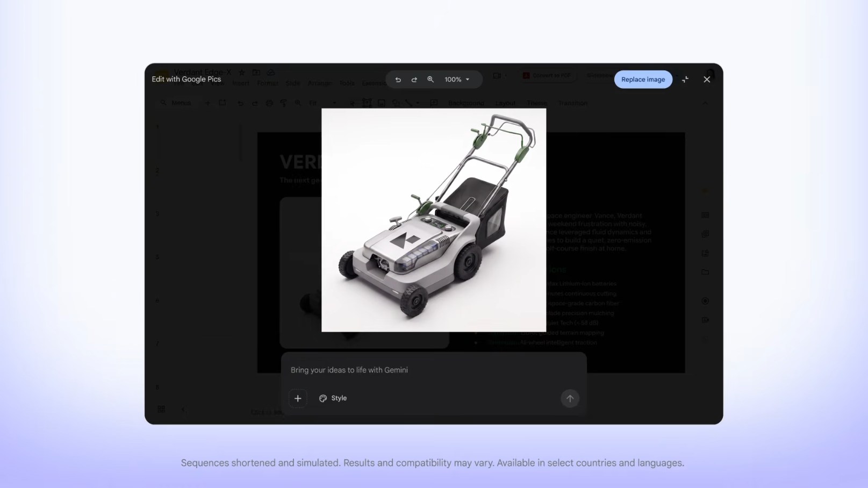Click the dimmed Convert to PDF button
This screenshot has width=868, height=488.
pos(548,76)
